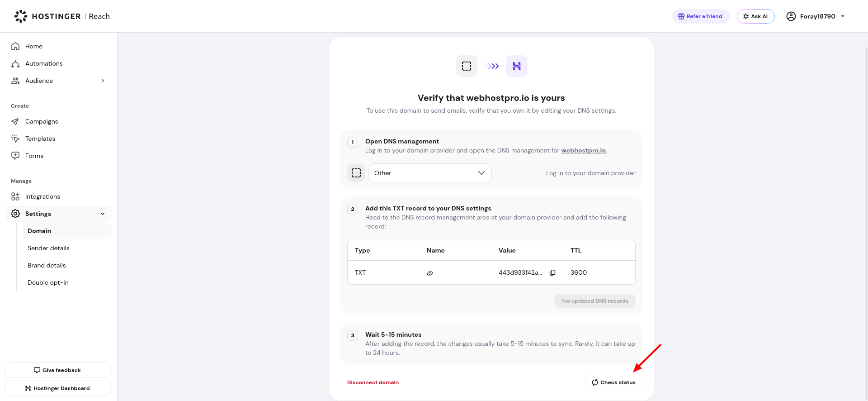
Task: Click the 3600 TTL value
Action: pos(579,272)
